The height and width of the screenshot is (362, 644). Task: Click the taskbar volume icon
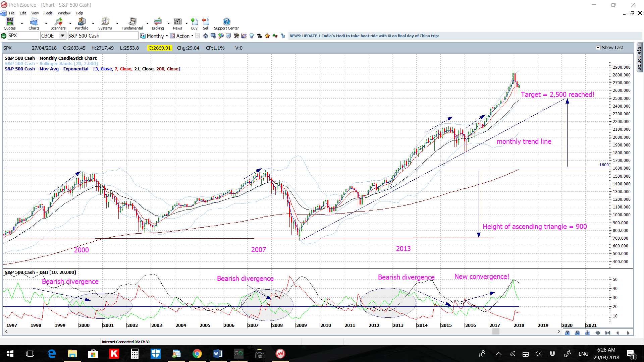[538, 354]
